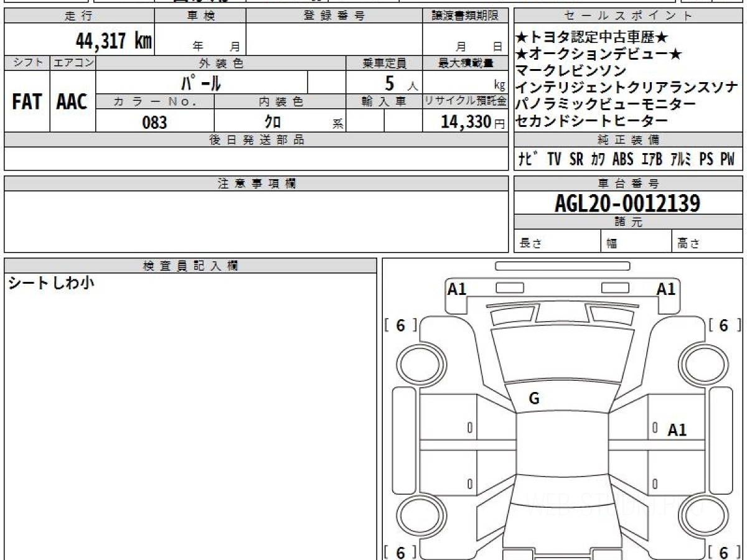Click the 083 color number
Image resolution: width=747 pixels, height=560 pixels.
154,122
